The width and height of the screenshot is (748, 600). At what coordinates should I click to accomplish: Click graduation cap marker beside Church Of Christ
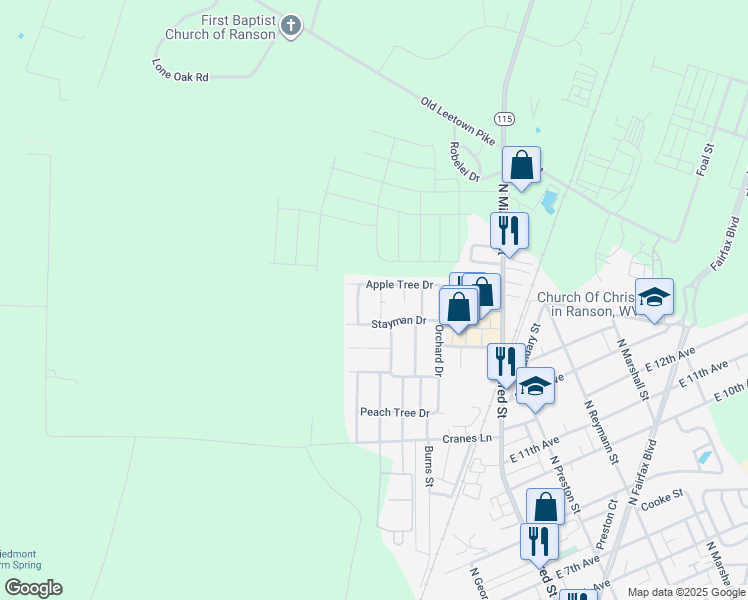[654, 297]
